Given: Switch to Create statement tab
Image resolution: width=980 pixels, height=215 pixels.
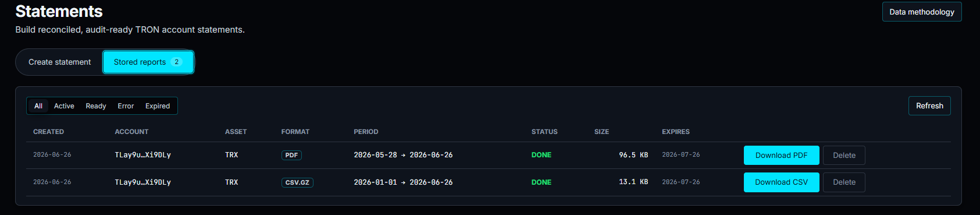Looking at the screenshot, I should coord(60,62).
